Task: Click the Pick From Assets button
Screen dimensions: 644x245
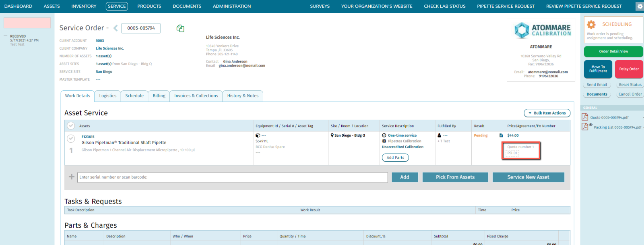Action: [x=455, y=177]
